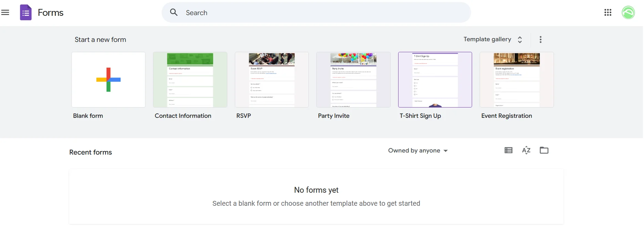Screen dimensions: 644x226
Task: Select the RSVP template thumbnail
Action: pos(272,80)
